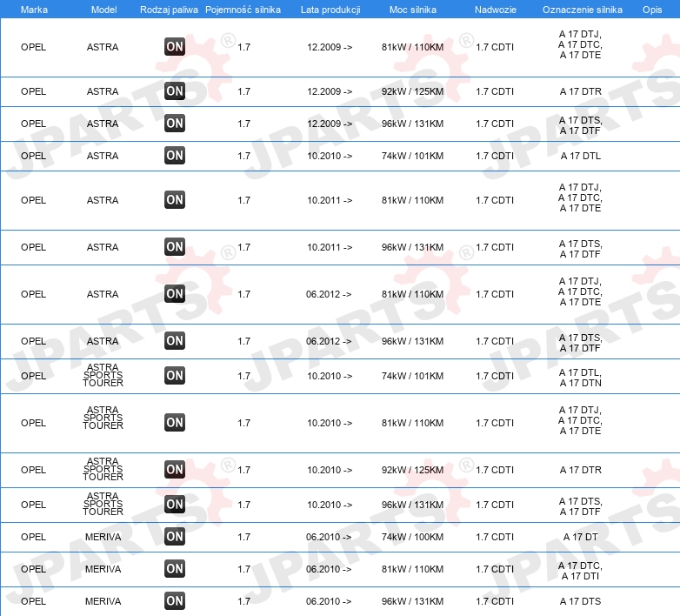Click ON icon for Astra 10.2011 96kW row
Screen dimensions: 680x616
(x=175, y=247)
